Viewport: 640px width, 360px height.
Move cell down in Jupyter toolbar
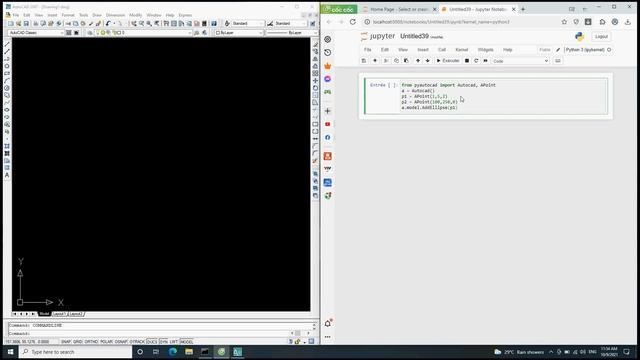coord(427,61)
